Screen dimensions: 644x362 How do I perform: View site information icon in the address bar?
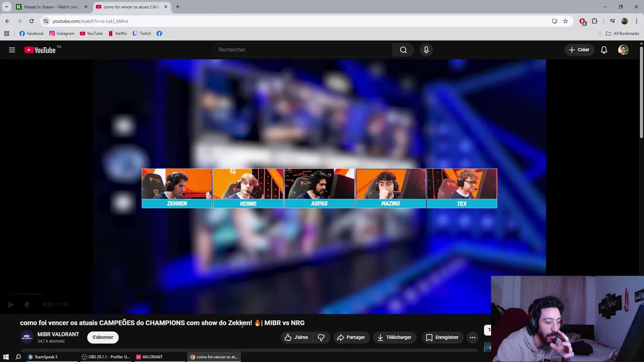[x=46, y=21]
